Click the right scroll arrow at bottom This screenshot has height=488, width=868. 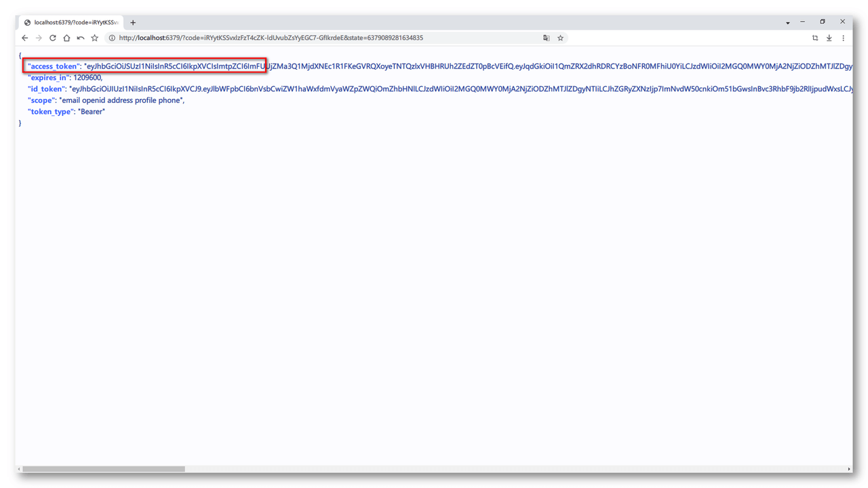(848, 469)
